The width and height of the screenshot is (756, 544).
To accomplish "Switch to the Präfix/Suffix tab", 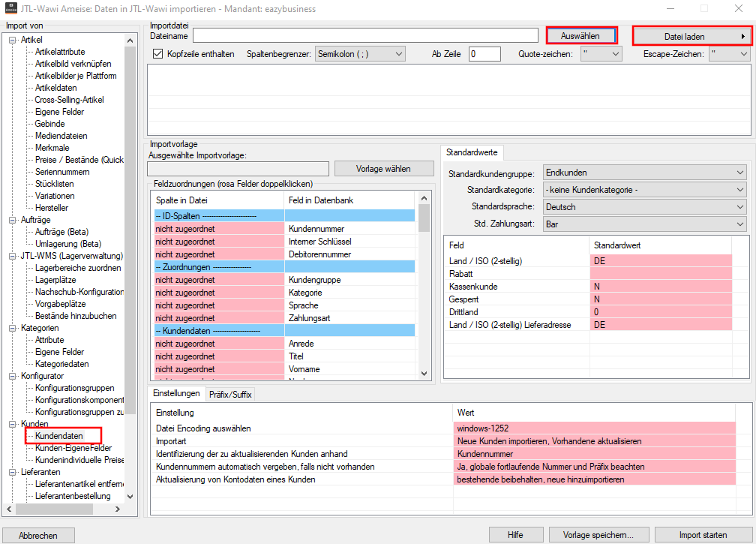I will coord(230,395).
